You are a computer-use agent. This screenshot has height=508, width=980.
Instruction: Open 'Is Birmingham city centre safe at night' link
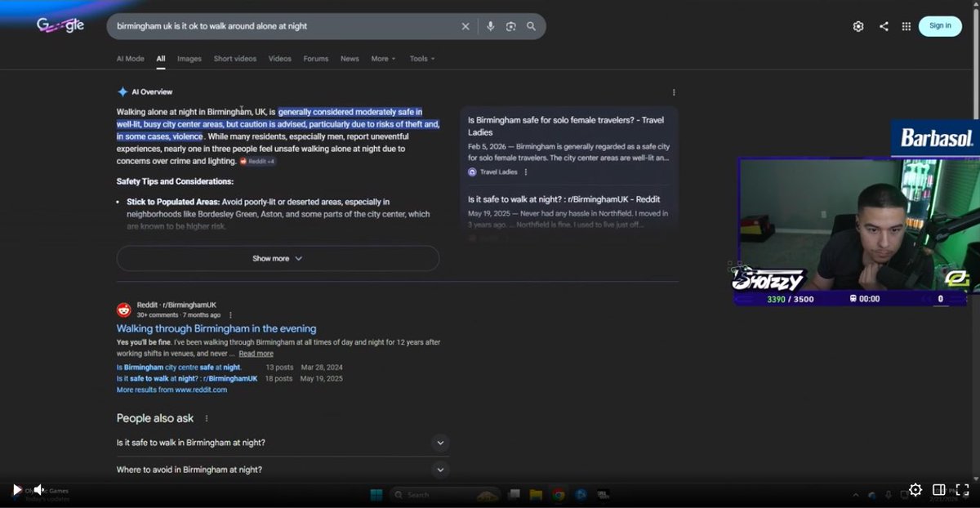(179, 368)
